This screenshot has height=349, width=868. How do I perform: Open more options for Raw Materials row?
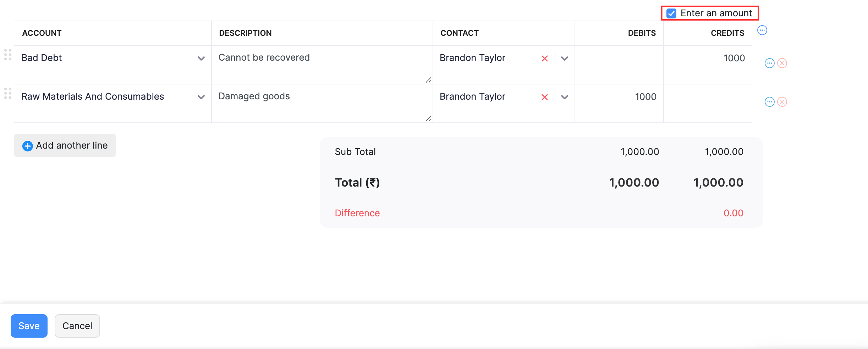769,102
